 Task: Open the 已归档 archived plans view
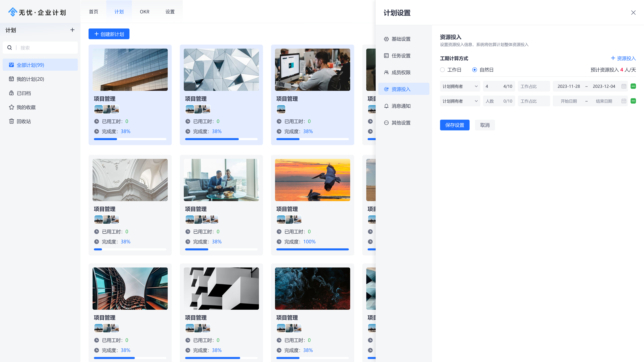(x=24, y=93)
